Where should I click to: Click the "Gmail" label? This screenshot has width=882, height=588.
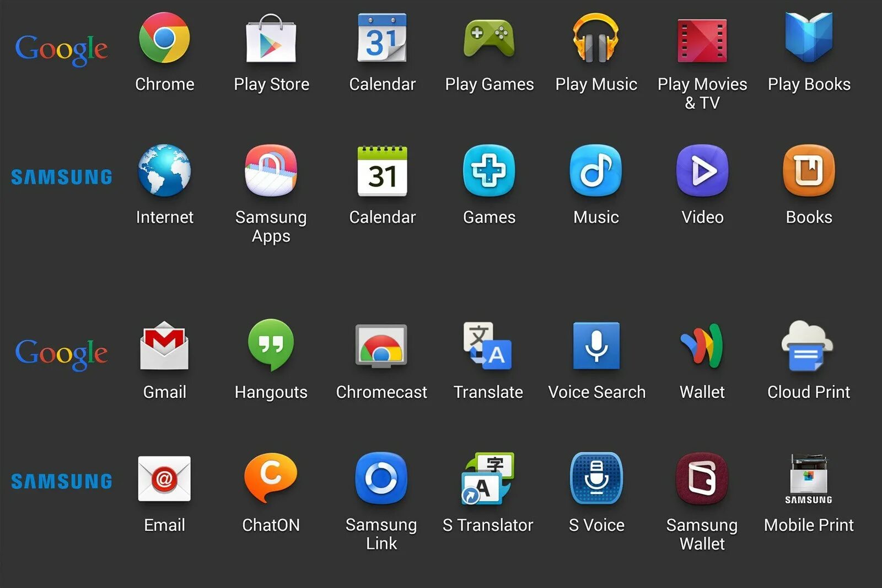coord(164,392)
